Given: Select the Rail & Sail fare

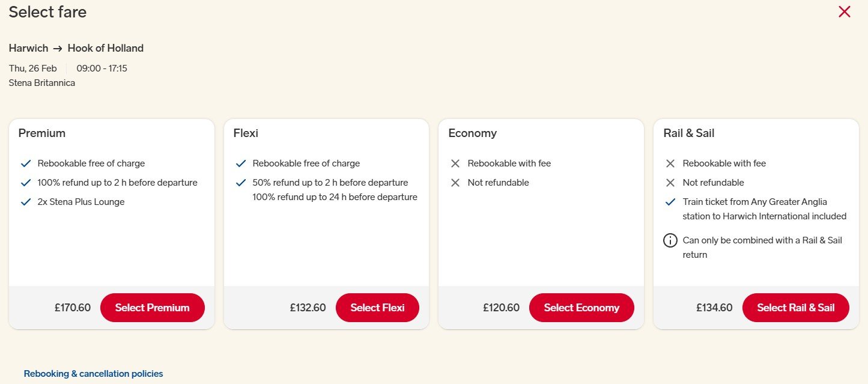Looking at the screenshot, I should pyautogui.click(x=795, y=308).
